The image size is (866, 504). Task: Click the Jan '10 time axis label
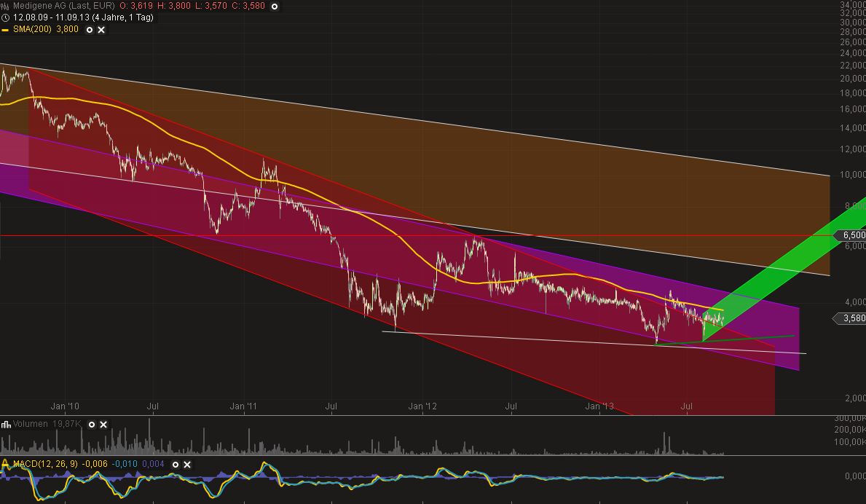tap(65, 406)
